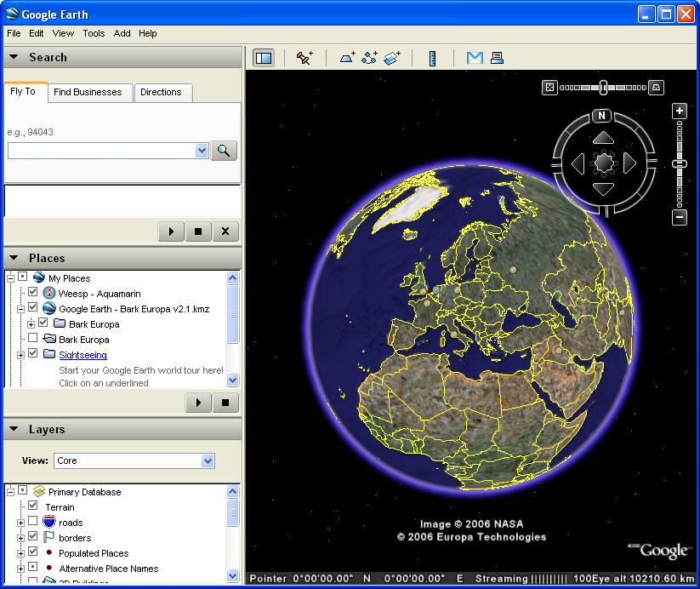
Task: Pan up with the compass up arrow
Action: [603, 138]
